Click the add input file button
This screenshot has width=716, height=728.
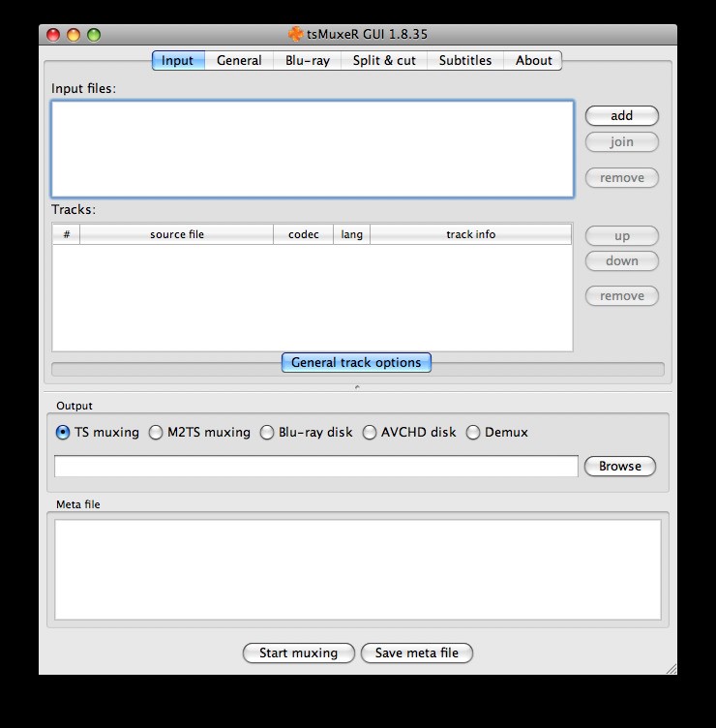[622, 115]
